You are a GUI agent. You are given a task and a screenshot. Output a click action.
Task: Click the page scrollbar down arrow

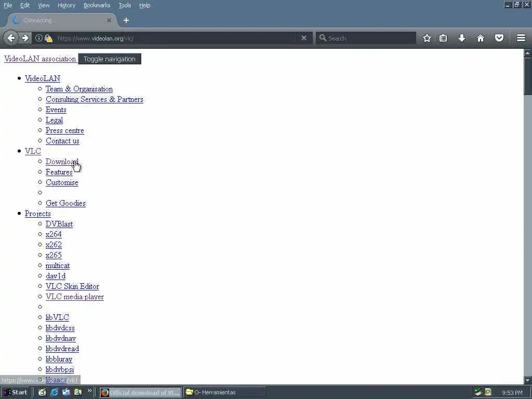(x=528, y=380)
